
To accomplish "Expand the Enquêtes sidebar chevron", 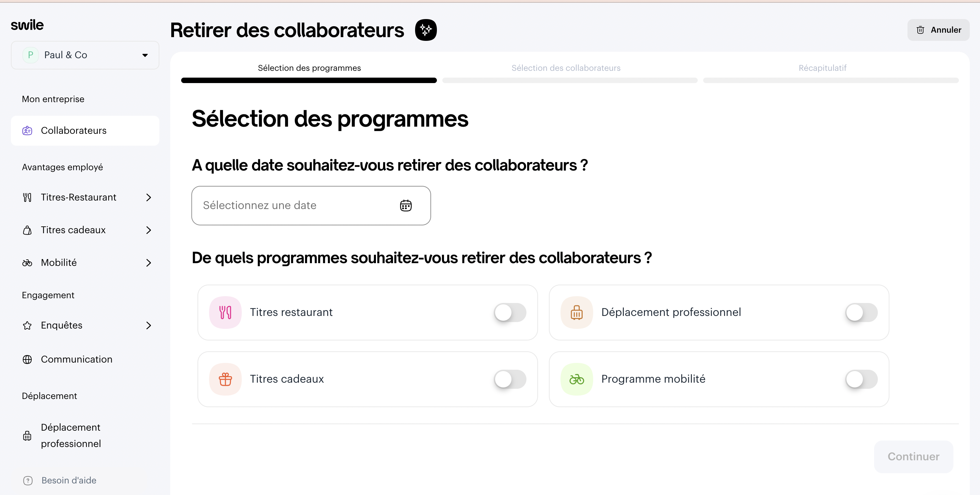I will pyautogui.click(x=148, y=325).
